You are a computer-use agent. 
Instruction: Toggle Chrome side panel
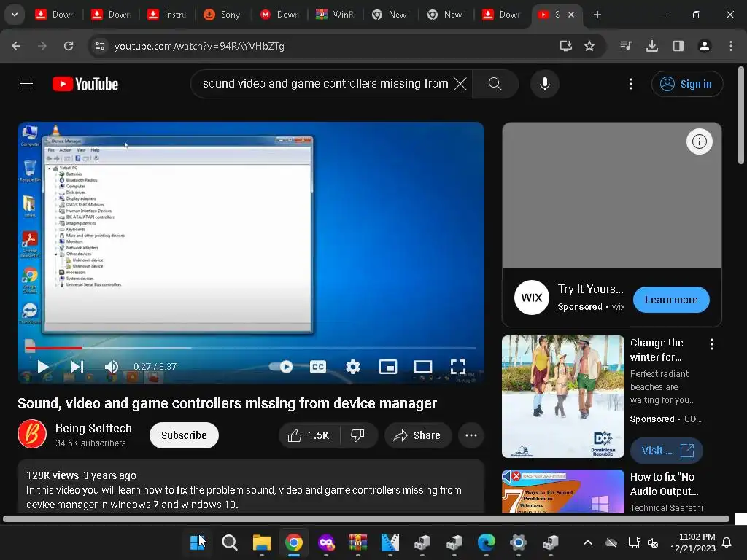[x=678, y=46]
